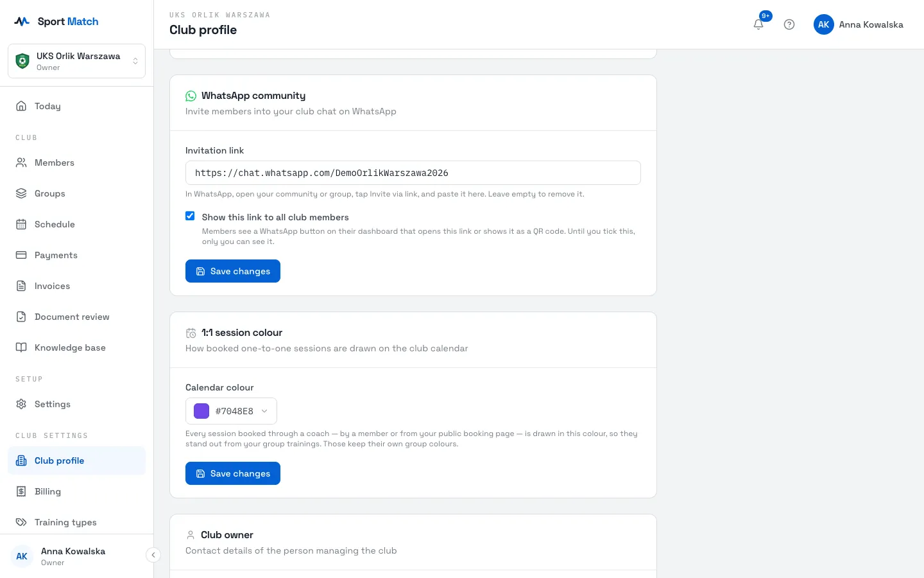Open the calendar colour #7048E8 dropdown
The width and height of the screenshot is (924, 578).
click(231, 411)
